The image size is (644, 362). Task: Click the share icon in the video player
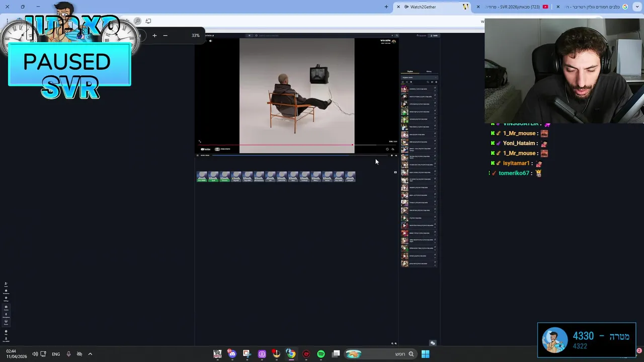pyautogui.click(x=393, y=149)
